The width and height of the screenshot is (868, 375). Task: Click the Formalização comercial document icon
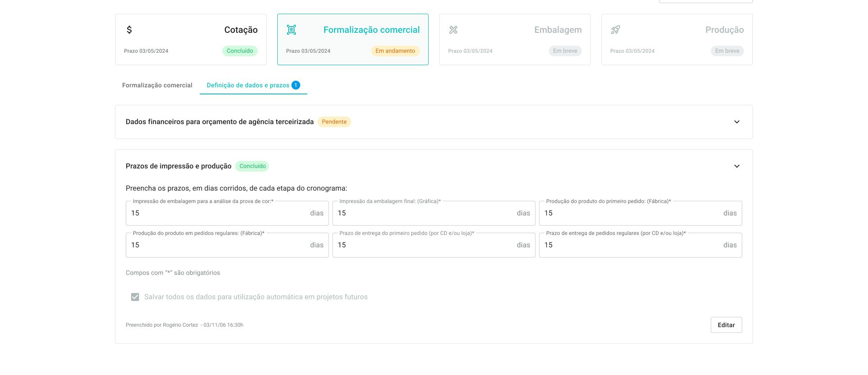(291, 30)
